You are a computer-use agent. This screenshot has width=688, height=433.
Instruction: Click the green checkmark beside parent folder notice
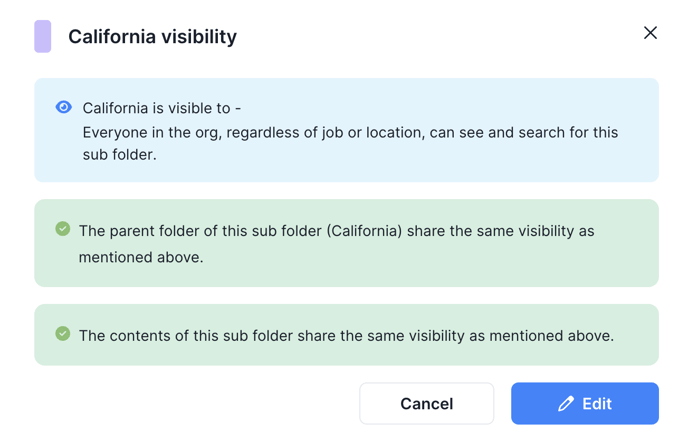click(x=63, y=229)
